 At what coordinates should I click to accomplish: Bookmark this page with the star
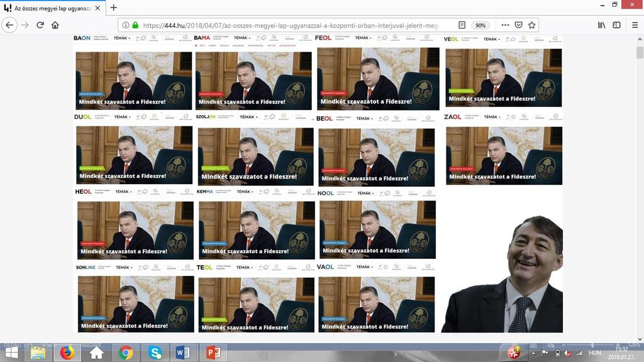click(532, 25)
